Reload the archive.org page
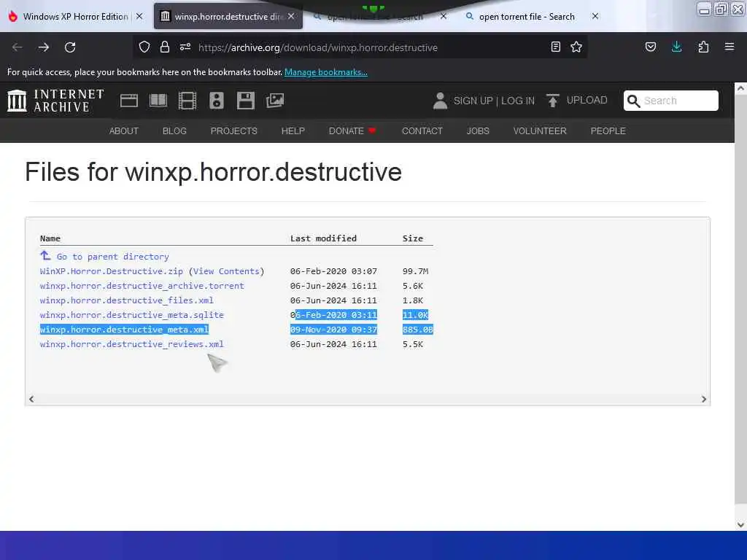747x560 pixels. tap(70, 47)
